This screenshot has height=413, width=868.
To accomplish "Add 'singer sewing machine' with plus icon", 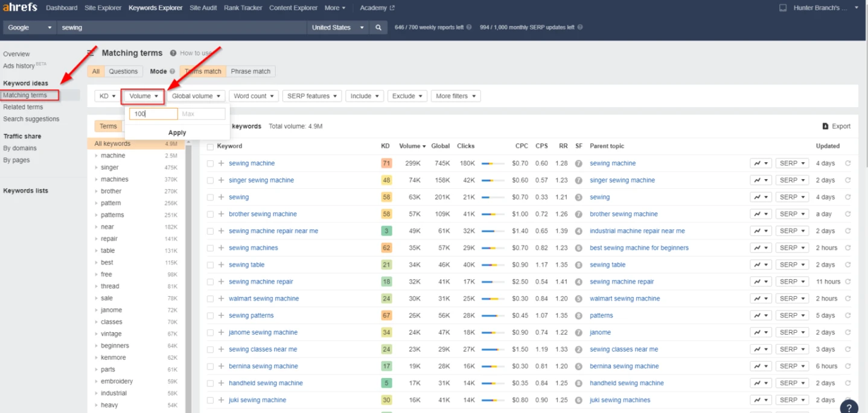I will [221, 180].
